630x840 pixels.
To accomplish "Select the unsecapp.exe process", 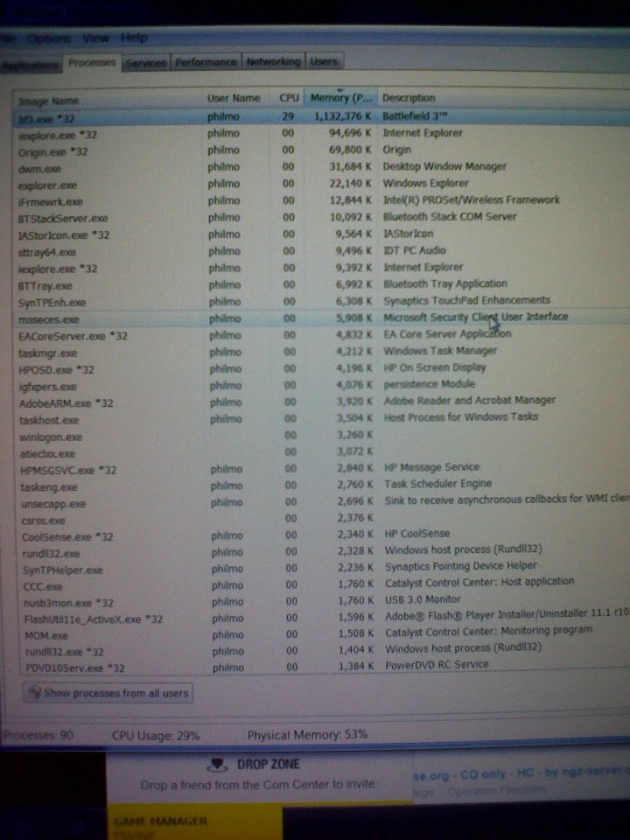I will [x=53, y=504].
